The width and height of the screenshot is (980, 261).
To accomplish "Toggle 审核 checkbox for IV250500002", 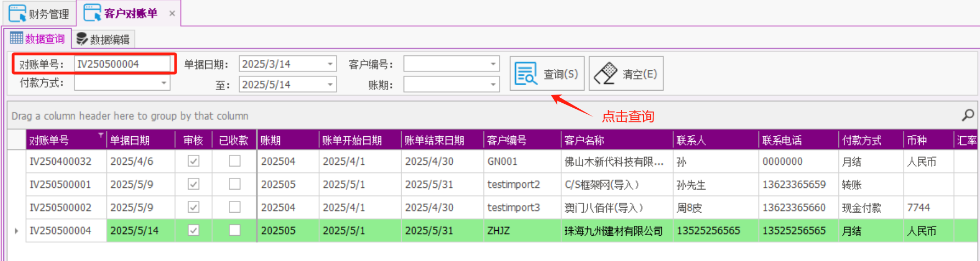I will pyautogui.click(x=193, y=207).
